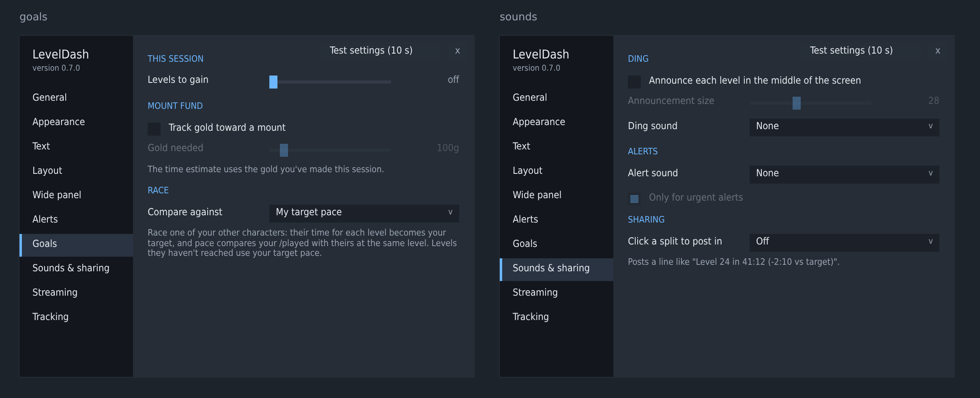
Task: Open the Click a split to post in dropdown
Action: (x=845, y=242)
